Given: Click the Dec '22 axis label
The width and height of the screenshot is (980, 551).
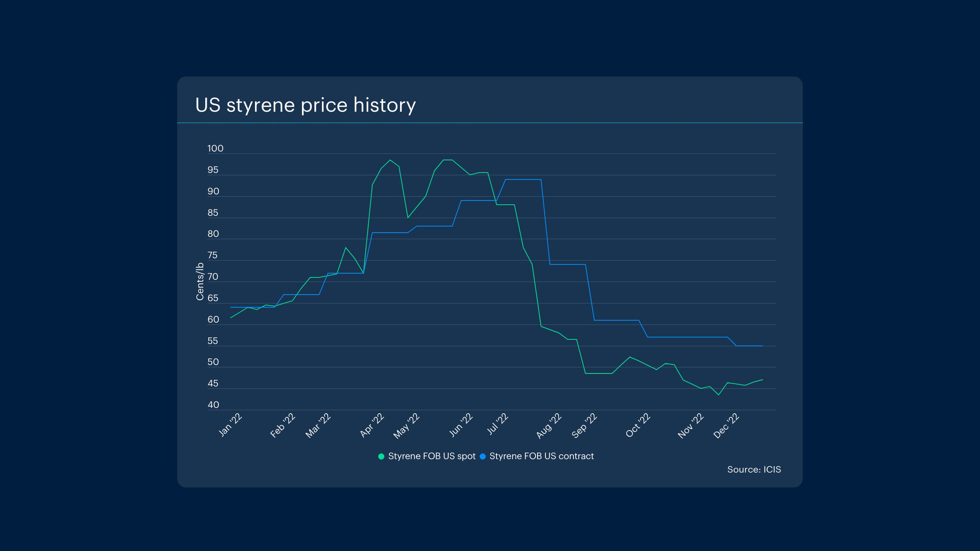Looking at the screenshot, I should tap(726, 426).
